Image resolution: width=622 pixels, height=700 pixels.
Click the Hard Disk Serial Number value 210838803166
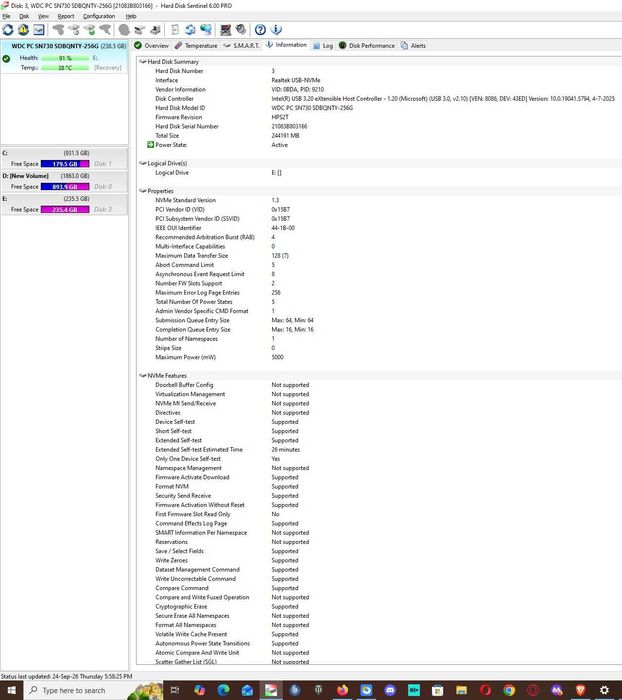pos(289,126)
